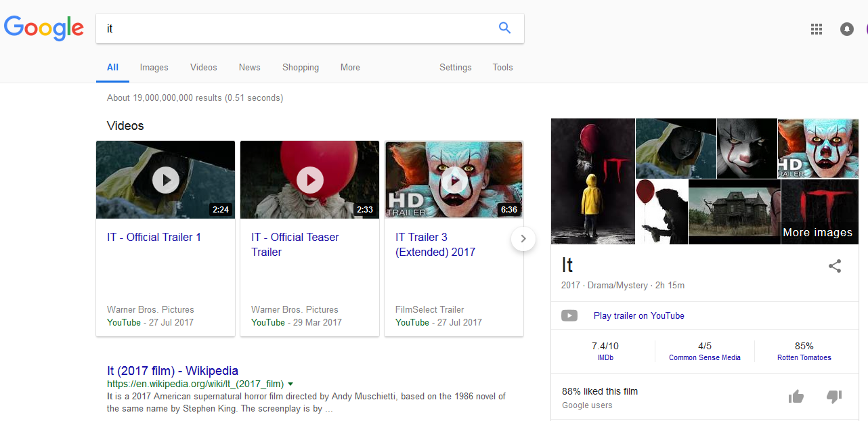
Task: Click the 85% rating value
Action: tap(804, 346)
